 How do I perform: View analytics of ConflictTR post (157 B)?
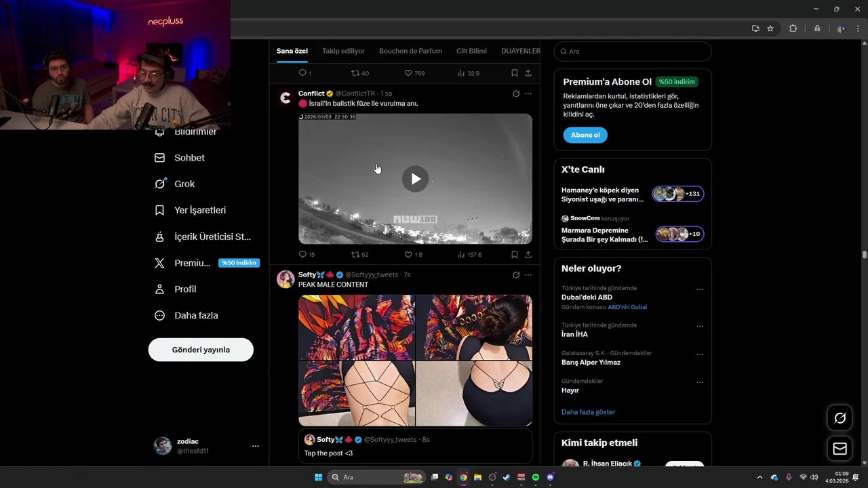pos(469,255)
